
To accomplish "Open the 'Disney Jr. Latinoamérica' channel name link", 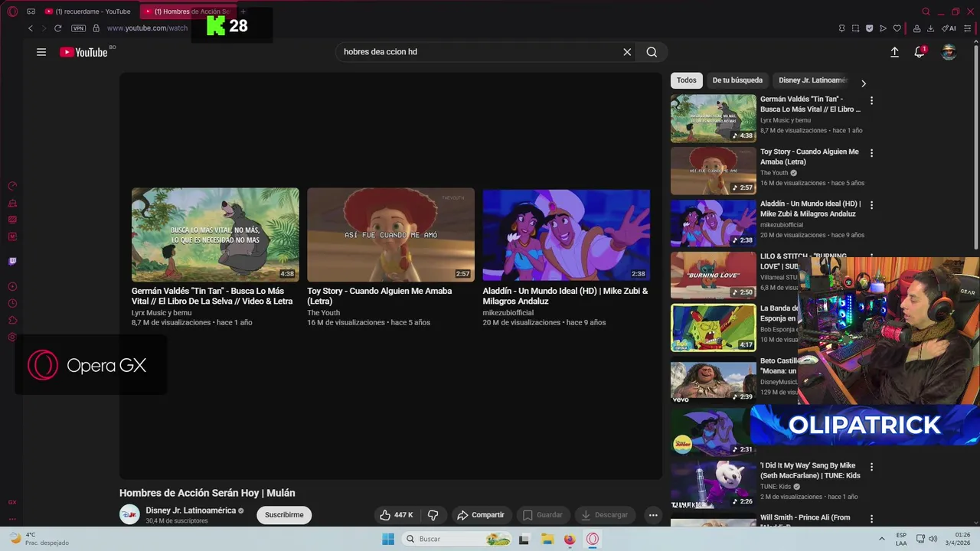I will click(191, 510).
